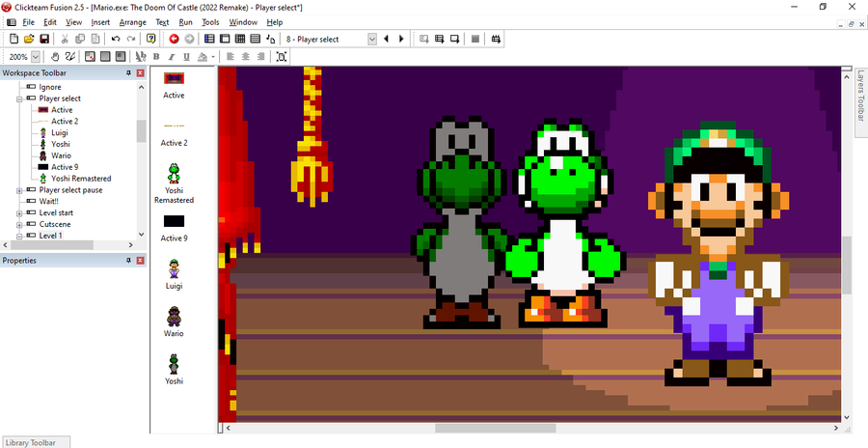The width and height of the screenshot is (868, 448).
Task: Run the project icon
Action: 424,39
